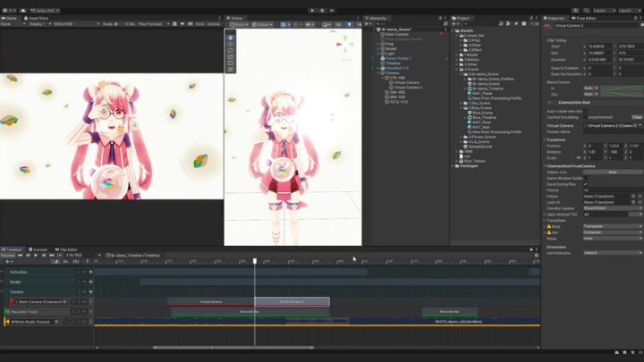Open Timeline add track (+) menu

[8, 261]
